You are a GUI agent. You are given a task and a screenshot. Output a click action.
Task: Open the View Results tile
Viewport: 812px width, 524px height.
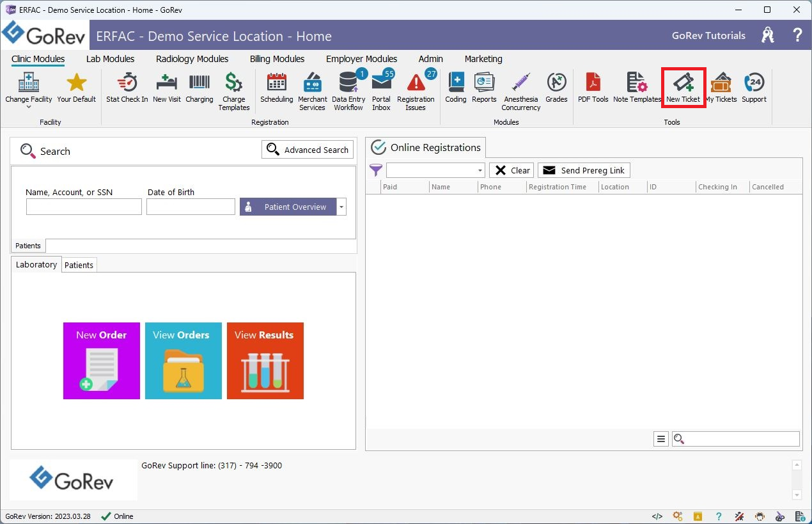(265, 361)
